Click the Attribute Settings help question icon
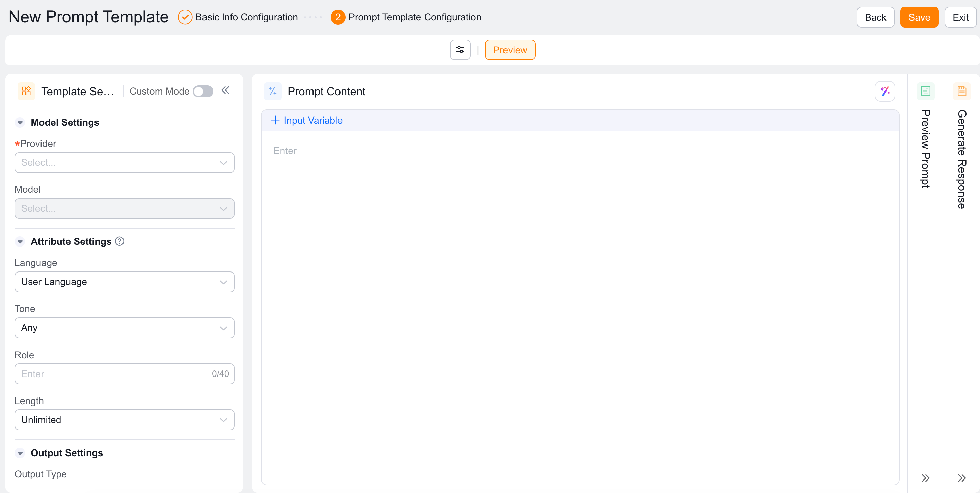This screenshot has width=980, height=493. [x=119, y=241]
